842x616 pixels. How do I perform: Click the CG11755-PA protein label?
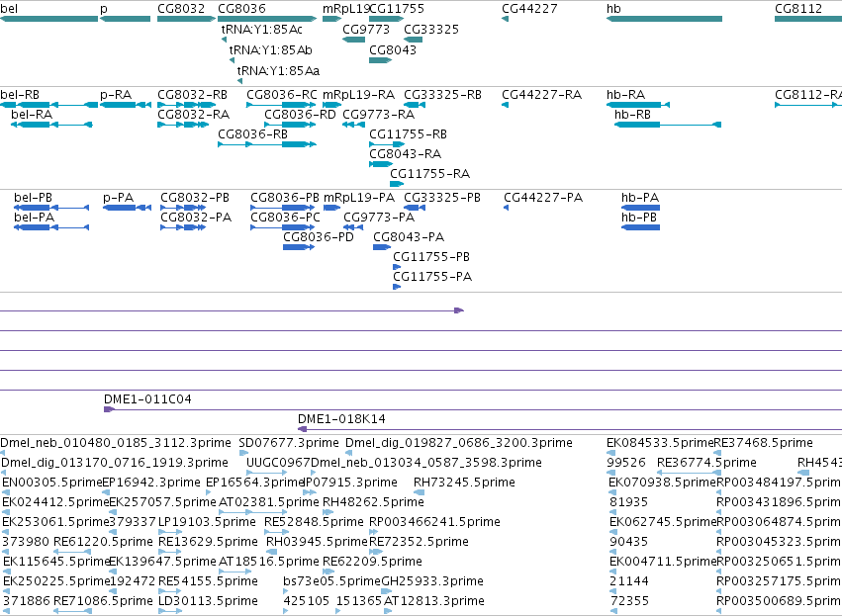click(432, 277)
